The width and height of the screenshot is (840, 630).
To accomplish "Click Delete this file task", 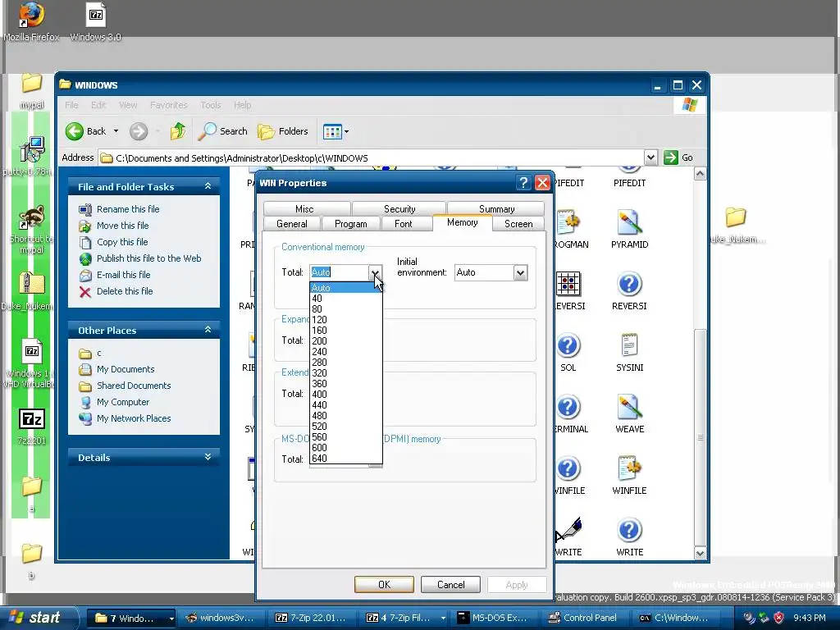I will 125,291.
